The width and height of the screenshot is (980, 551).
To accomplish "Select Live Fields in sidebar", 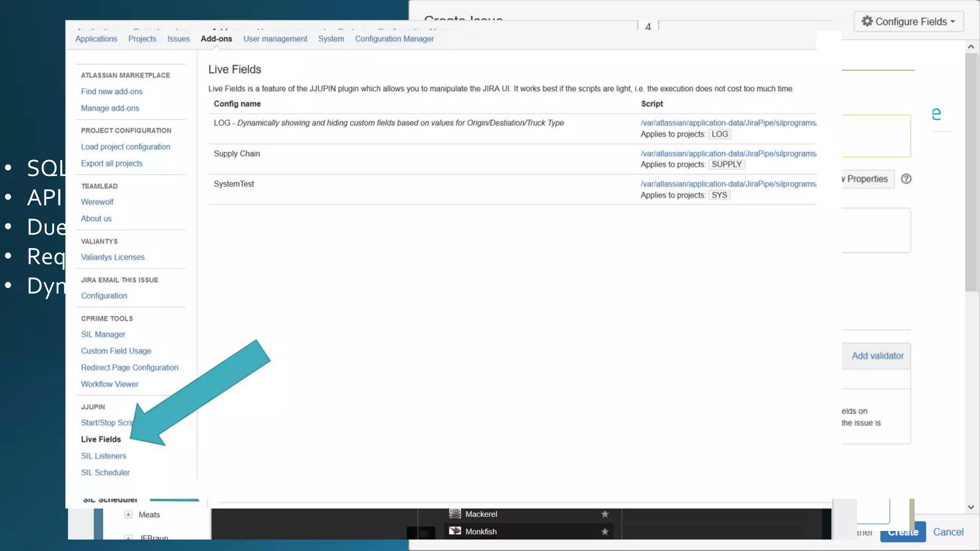I will click(x=101, y=439).
